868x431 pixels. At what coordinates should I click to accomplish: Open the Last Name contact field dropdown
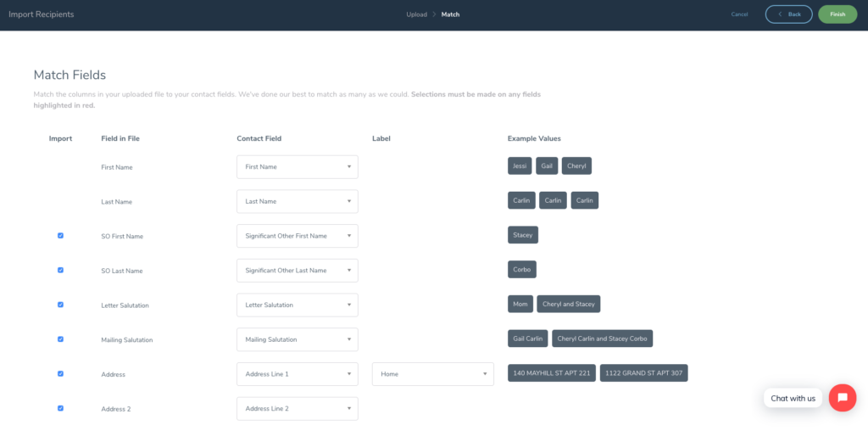coord(298,201)
